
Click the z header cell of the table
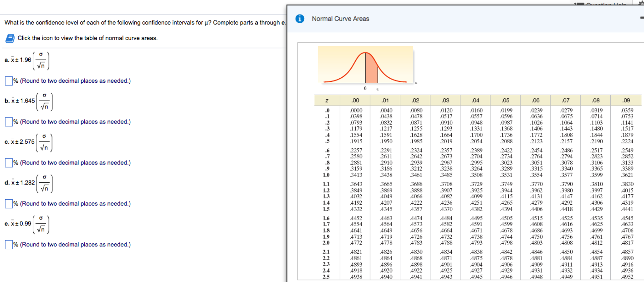[327, 100]
